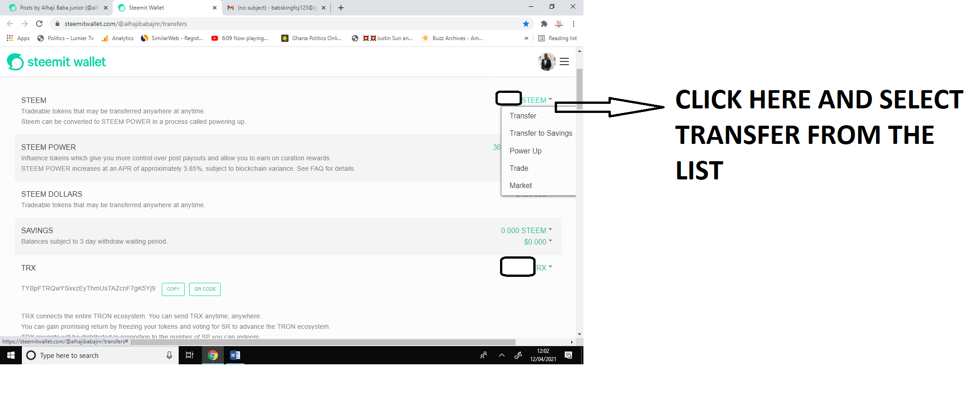980x398 pixels.
Task: Choose Market from the menu
Action: point(521,185)
